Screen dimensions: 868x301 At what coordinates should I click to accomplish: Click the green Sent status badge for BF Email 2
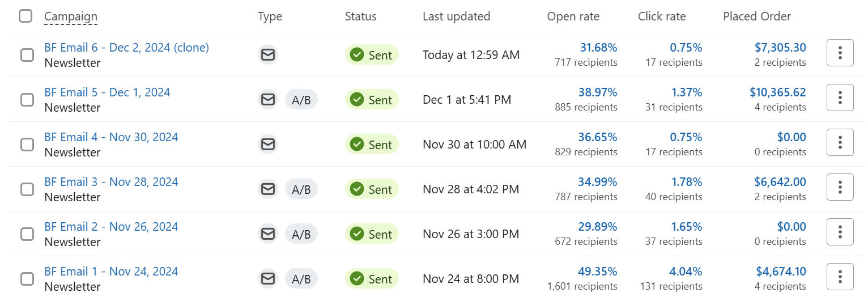pyautogui.click(x=372, y=234)
